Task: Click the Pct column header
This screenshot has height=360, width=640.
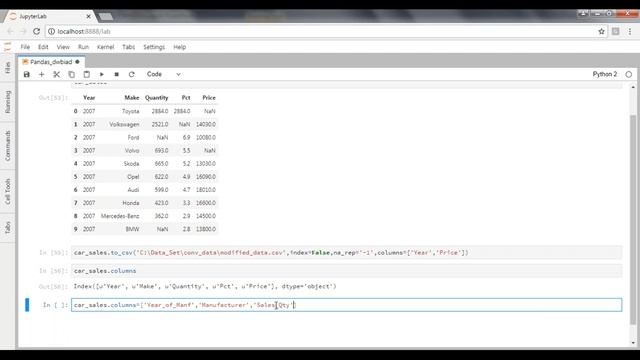Action: pos(186,98)
